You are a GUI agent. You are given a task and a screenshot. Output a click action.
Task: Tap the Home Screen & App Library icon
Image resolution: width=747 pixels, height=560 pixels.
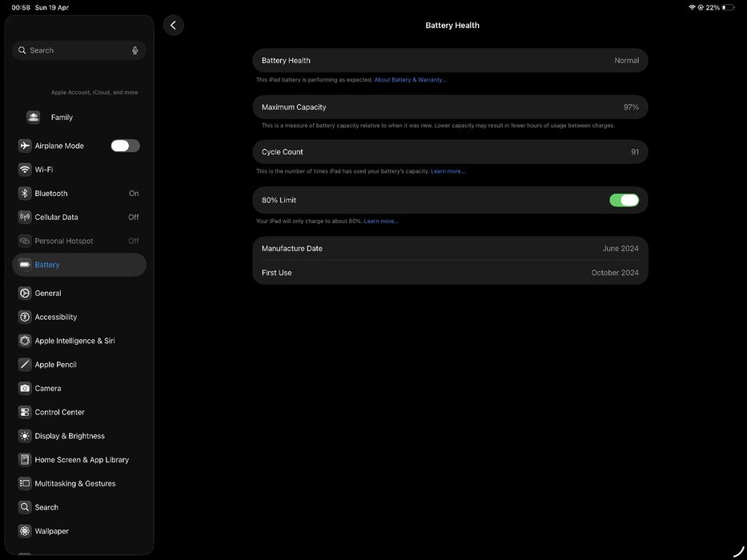tap(25, 460)
